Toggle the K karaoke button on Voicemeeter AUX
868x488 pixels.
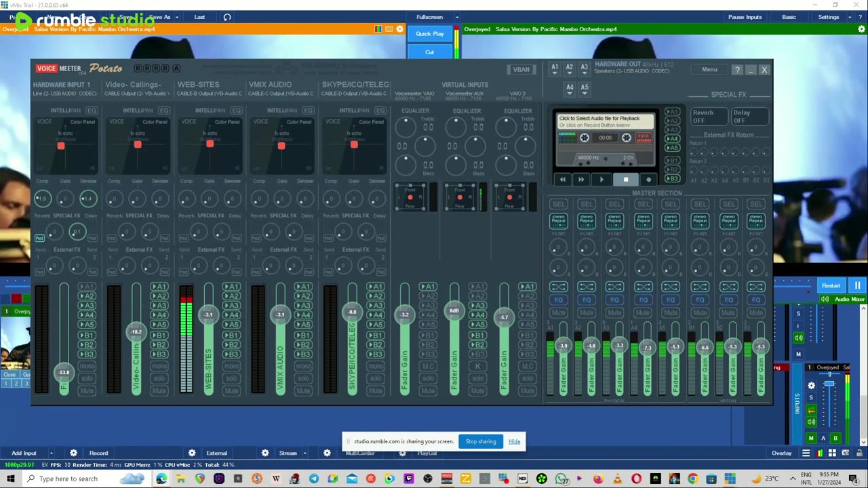477,366
